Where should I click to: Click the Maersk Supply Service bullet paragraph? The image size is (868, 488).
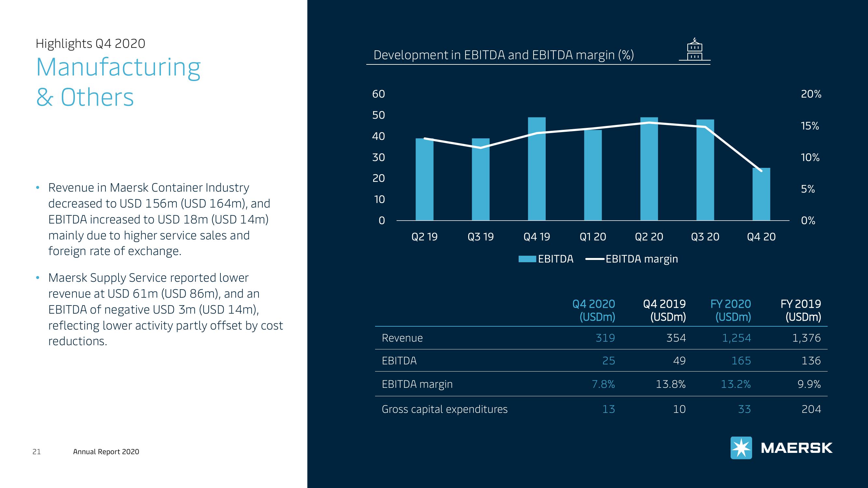[x=165, y=309]
